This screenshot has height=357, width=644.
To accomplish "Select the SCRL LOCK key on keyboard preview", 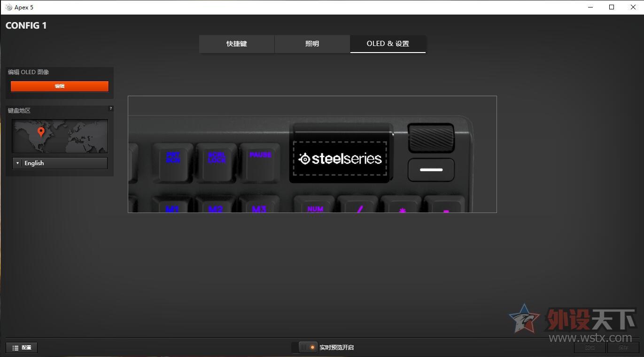I will (217, 162).
